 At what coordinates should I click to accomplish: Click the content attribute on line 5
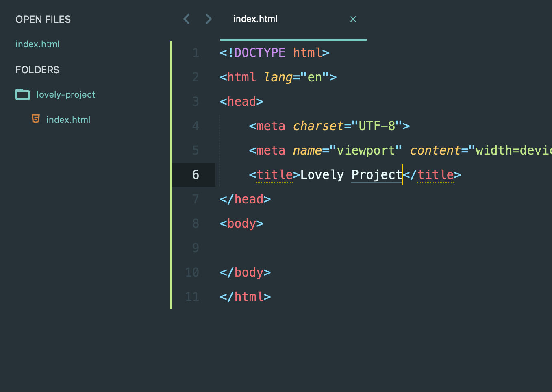pyautogui.click(x=435, y=150)
